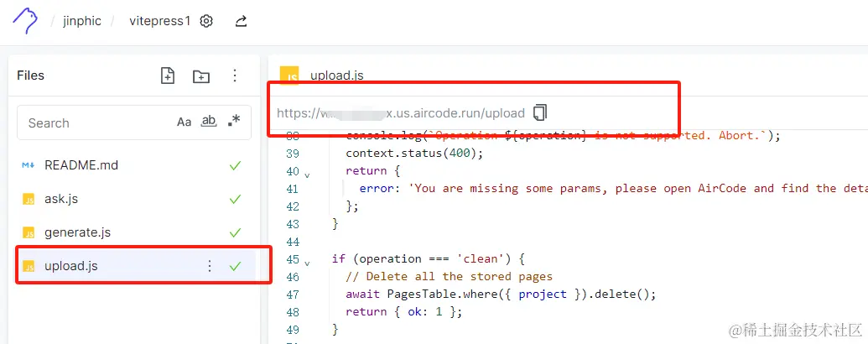Click the green checkmark beside README.md

[x=236, y=165]
